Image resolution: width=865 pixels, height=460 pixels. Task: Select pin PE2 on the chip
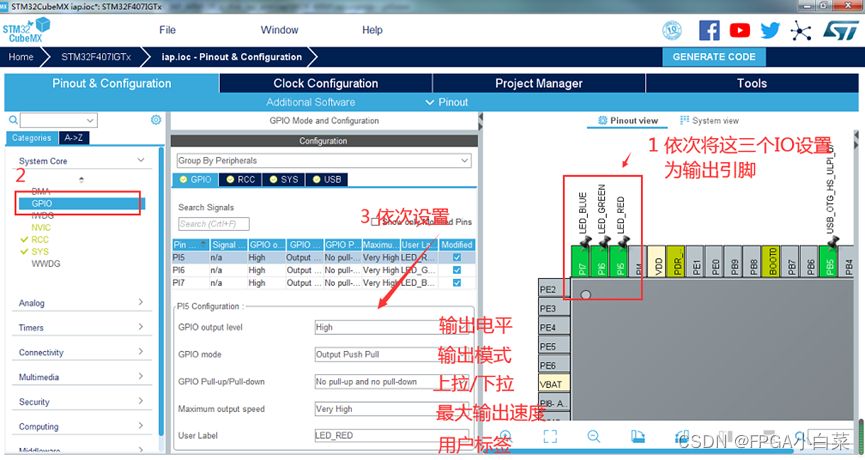point(554,289)
